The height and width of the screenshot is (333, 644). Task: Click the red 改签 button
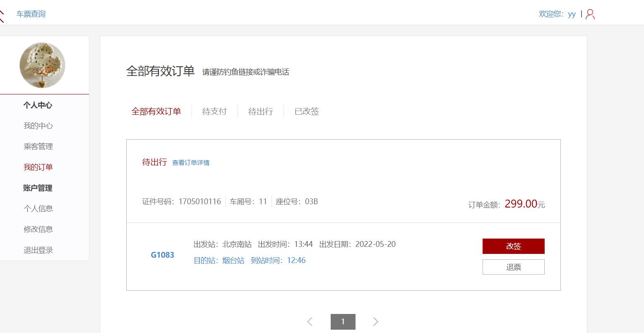pos(513,246)
